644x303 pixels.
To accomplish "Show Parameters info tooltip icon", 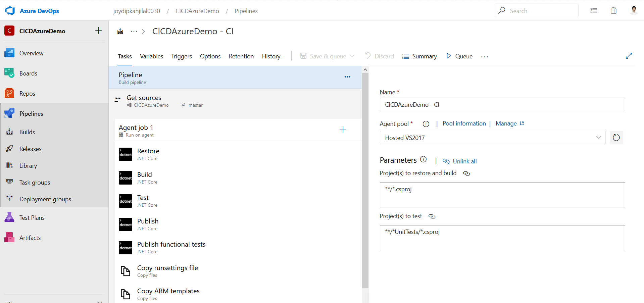I will click(x=424, y=159).
